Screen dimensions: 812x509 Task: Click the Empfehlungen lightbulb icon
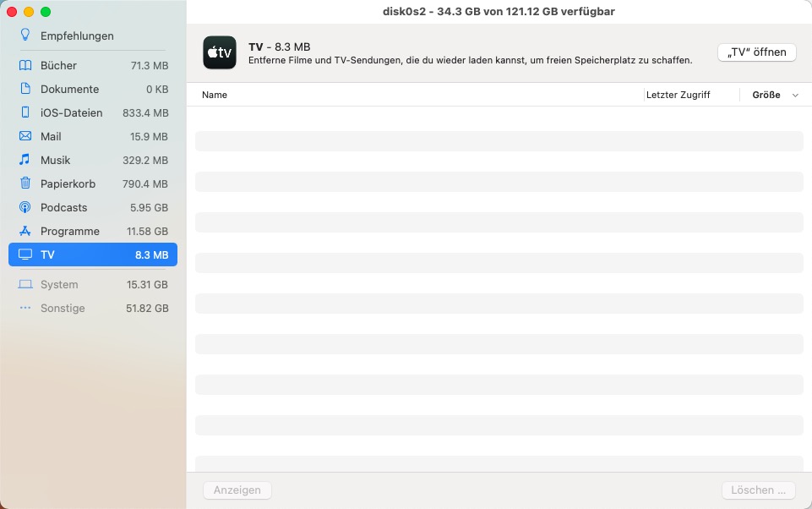coord(25,35)
